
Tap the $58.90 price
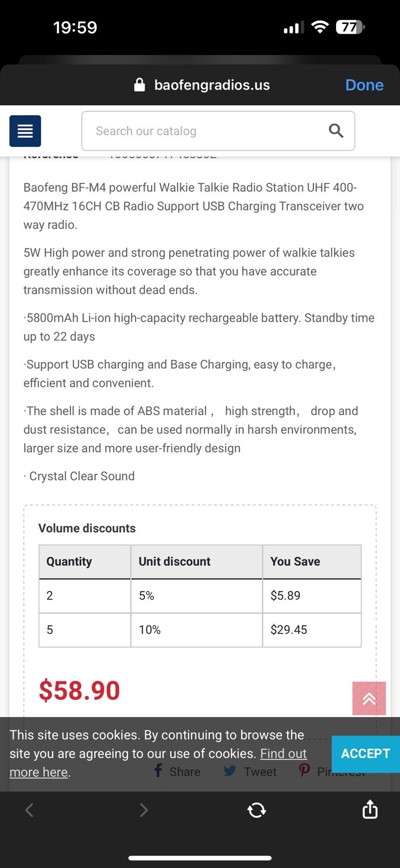(79, 690)
